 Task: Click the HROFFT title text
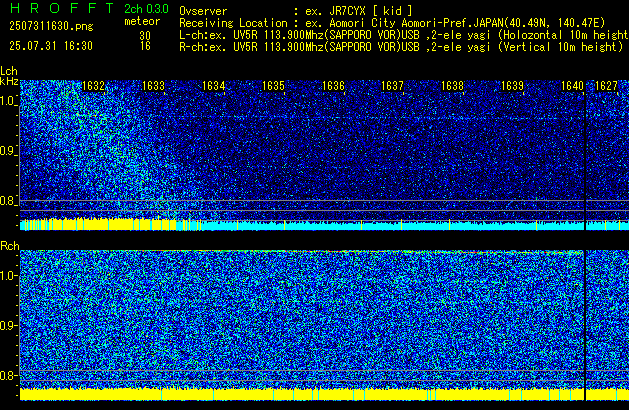coord(62,8)
